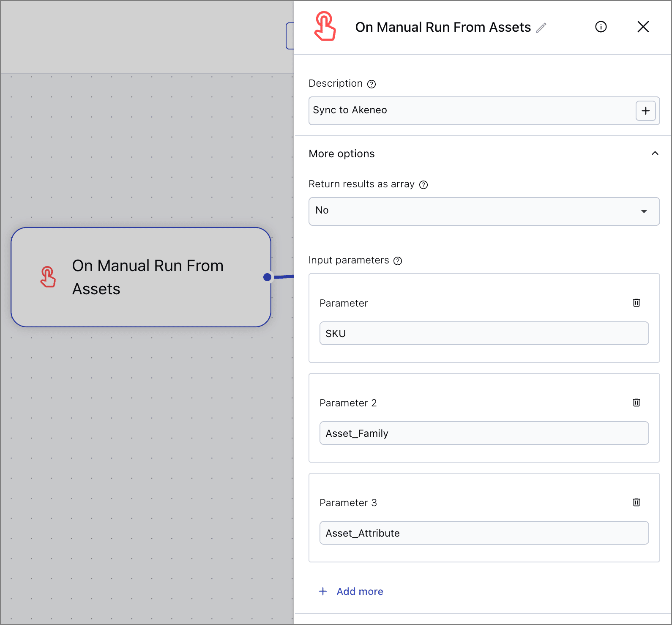Click the pencil icon to rename the trigger
Viewport: 672px width, 625px height.
point(541,27)
